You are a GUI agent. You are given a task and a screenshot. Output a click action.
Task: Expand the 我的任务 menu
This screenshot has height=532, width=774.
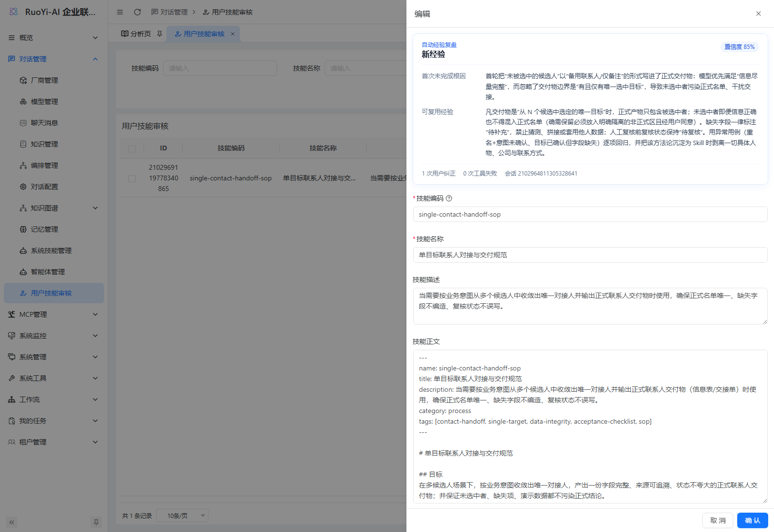tap(54, 421)
